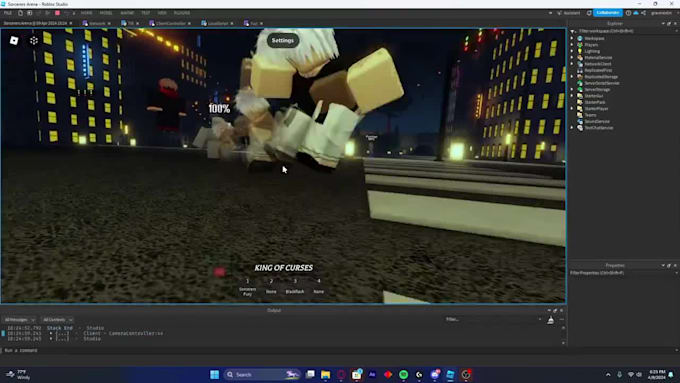This screenshot has height=383, width=680.
Task: Click the cloud publish icon in top bar
Action: [636, 13]
